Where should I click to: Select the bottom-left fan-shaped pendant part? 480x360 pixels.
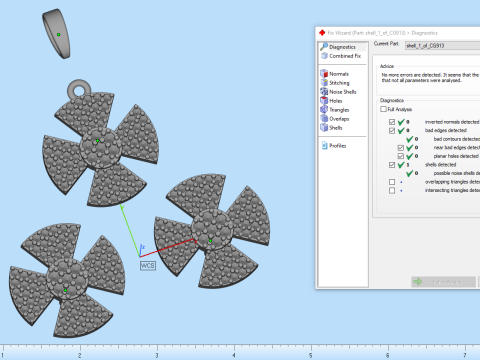click(x=67, y=280)
